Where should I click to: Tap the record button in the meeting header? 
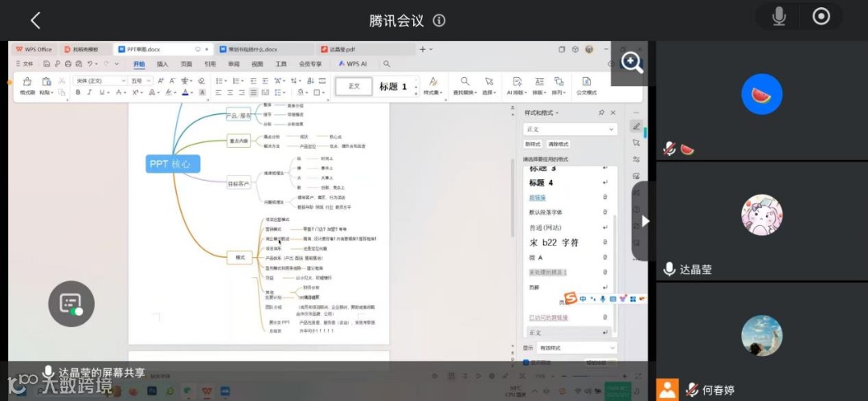click(821, 17)
